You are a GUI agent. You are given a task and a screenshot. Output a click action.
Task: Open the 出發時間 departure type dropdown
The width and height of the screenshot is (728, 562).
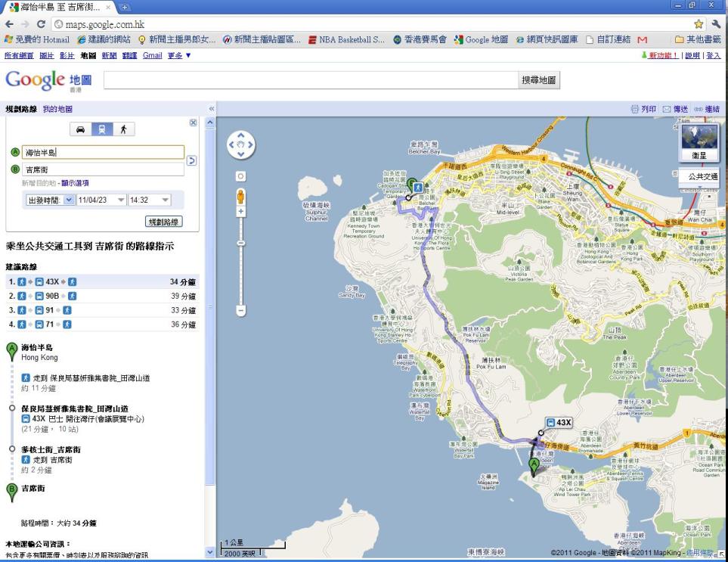pos(50,200)
